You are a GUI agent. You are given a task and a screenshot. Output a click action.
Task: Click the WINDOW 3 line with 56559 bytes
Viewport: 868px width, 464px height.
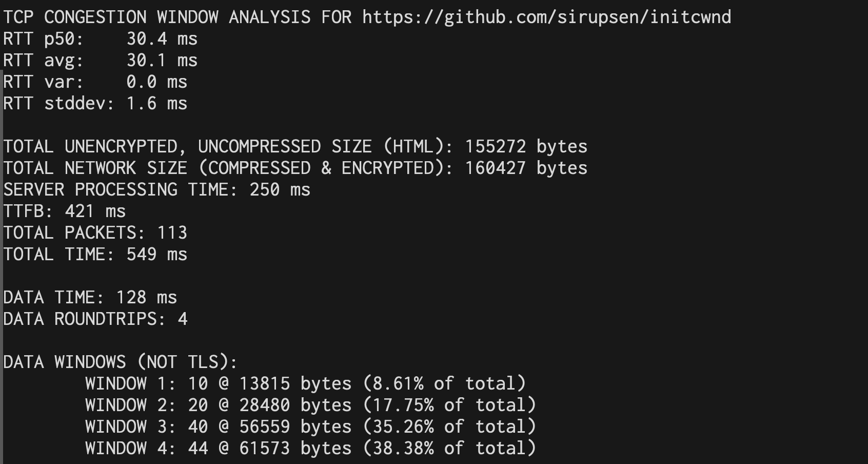click(310, 427)
